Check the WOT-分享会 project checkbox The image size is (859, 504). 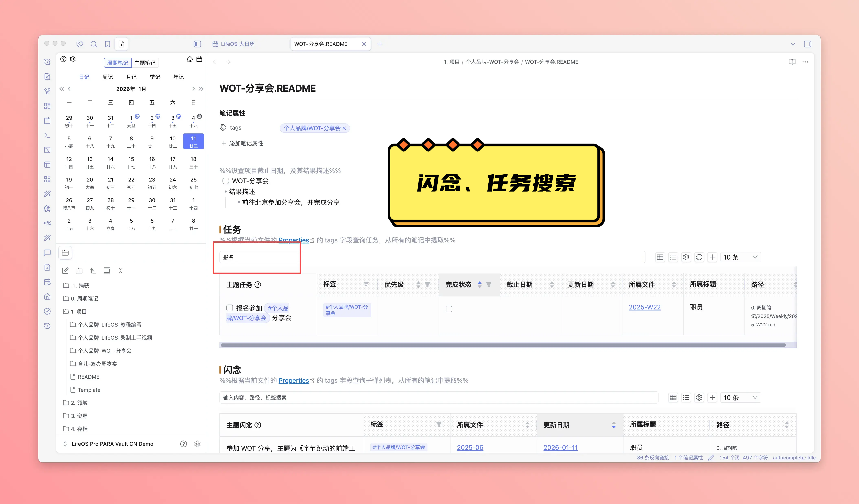pos(226,181)
